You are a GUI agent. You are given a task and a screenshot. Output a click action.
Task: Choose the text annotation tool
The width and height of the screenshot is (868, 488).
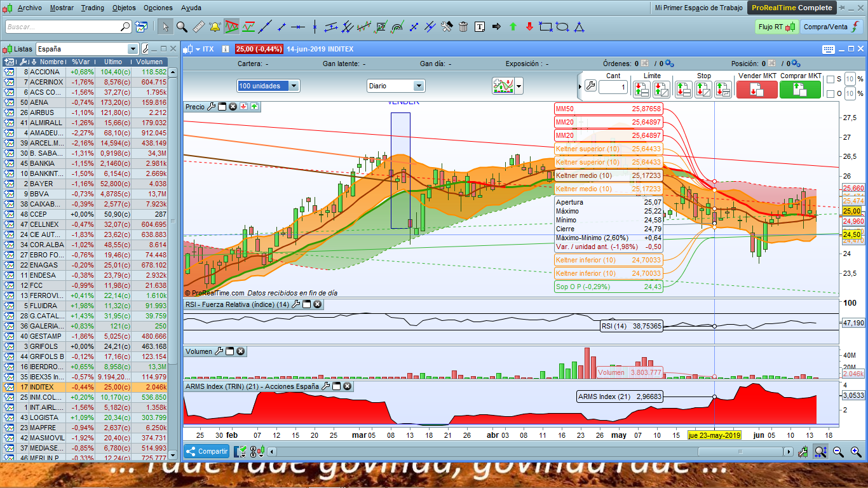(x=480, y=27)
